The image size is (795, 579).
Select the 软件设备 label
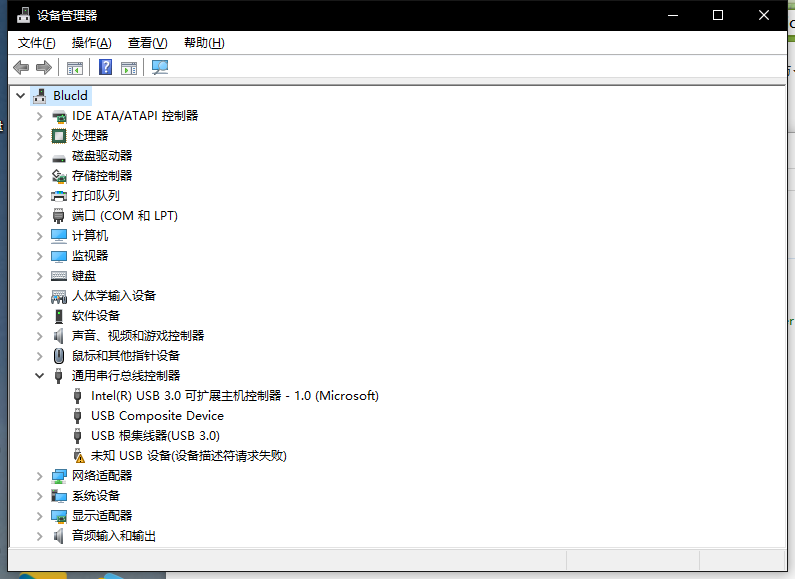[x=96, y=316]
